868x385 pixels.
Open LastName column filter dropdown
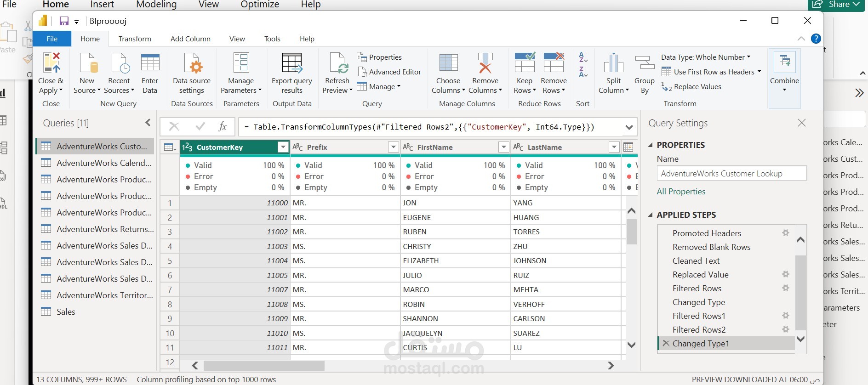[614, 147]
